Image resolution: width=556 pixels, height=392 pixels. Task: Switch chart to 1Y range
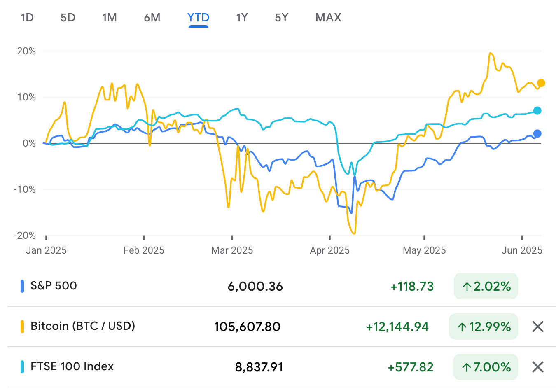(242, 18)
